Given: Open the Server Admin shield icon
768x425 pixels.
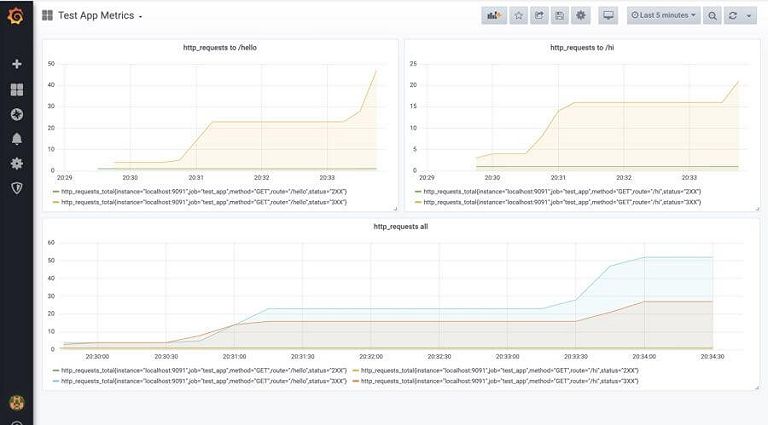Looking at the screenshot, I should 17,188.
